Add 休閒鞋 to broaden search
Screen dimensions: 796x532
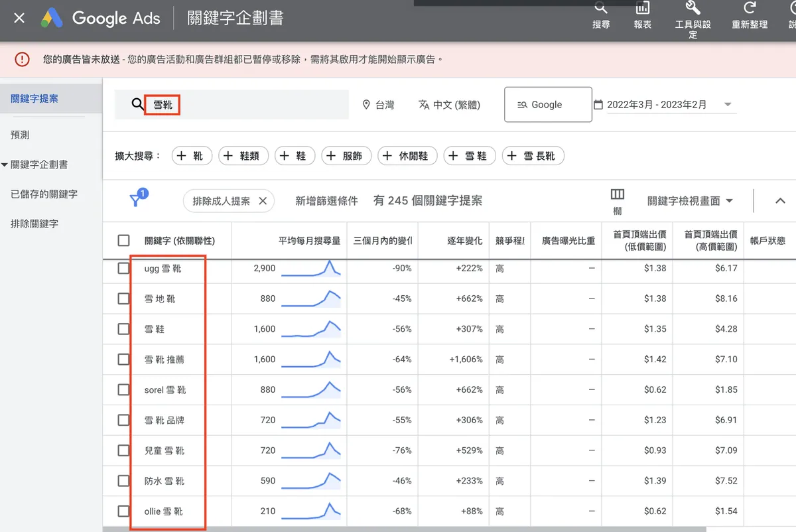pos(408,156)
